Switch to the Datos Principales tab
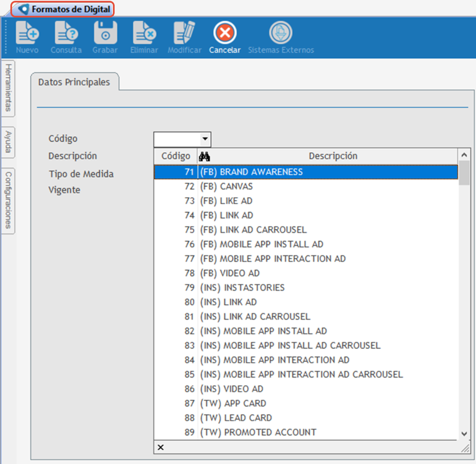 tap(74, 82)
